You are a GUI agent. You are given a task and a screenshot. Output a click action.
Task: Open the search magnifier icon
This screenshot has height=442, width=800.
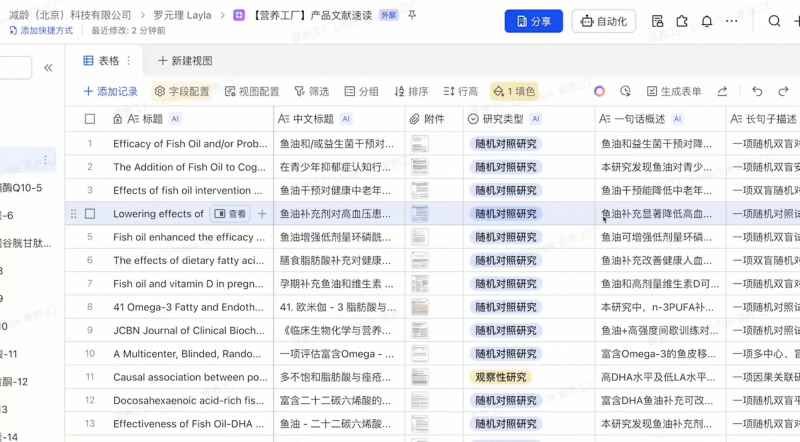(x=774, y=21)
